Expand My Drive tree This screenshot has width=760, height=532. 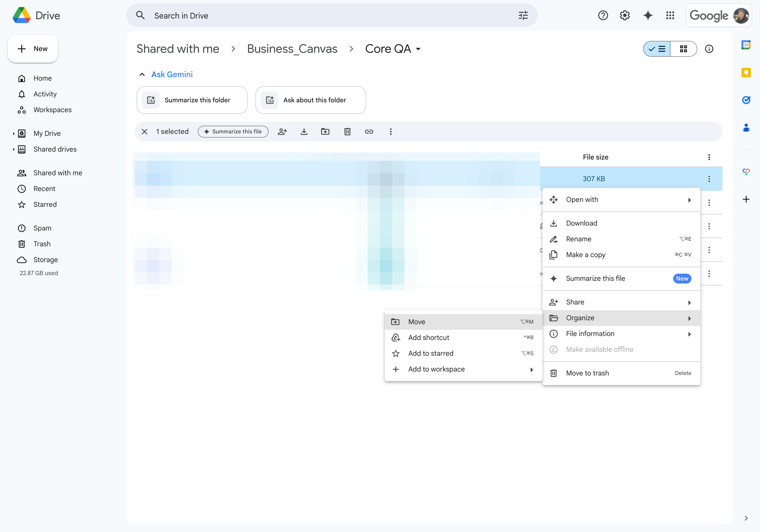point(14,133)
